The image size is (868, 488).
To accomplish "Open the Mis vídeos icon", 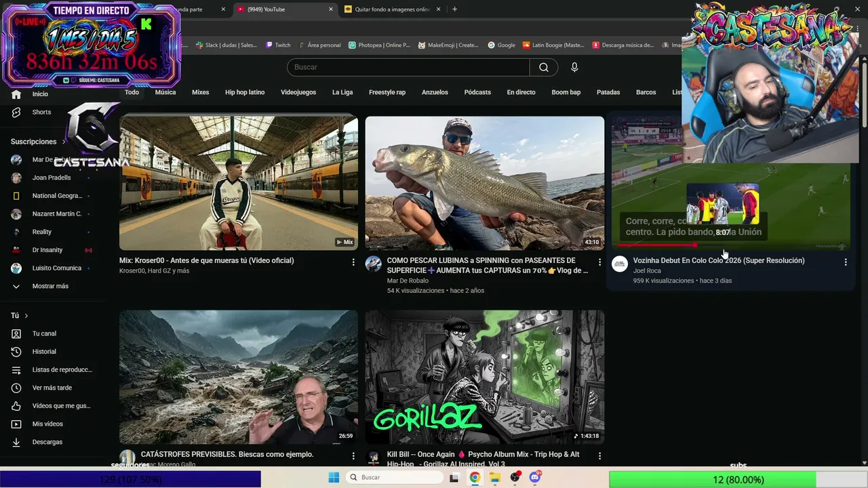I will [16, 424].
